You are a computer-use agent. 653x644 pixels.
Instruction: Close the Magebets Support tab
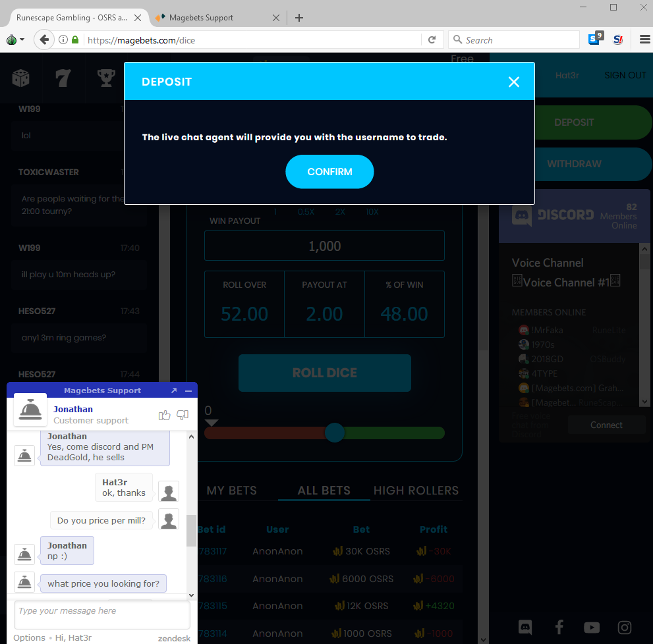(275, 18)
